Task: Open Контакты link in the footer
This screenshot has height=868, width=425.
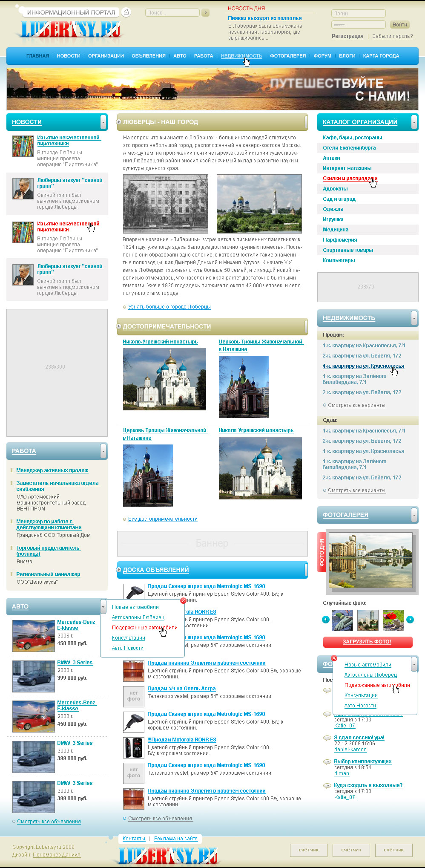Action: (x=134, y=839)
